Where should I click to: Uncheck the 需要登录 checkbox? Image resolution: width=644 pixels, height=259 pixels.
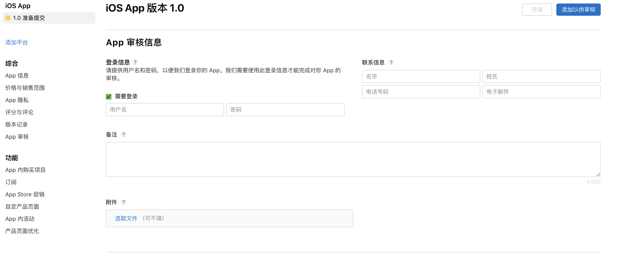pos(108,97)
